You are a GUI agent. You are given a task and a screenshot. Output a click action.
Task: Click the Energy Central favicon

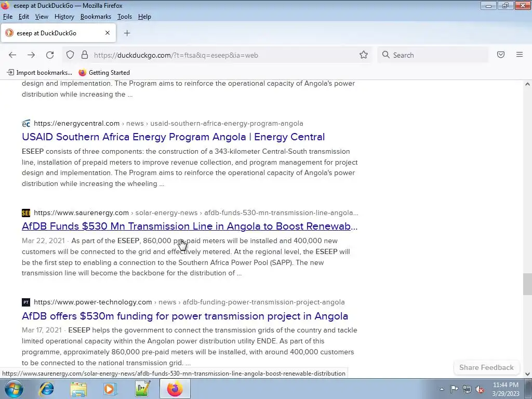click(x=26, y=124)
